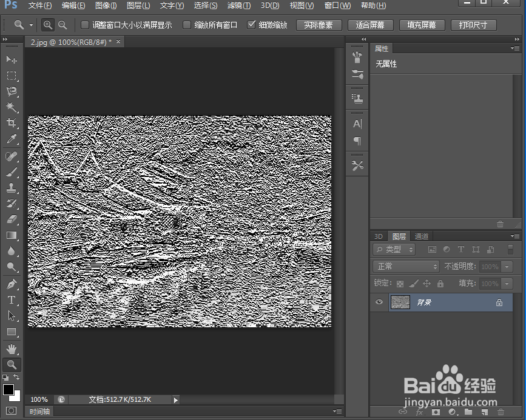Open the 时间轴 panel flyout menu

pos(337,411)
